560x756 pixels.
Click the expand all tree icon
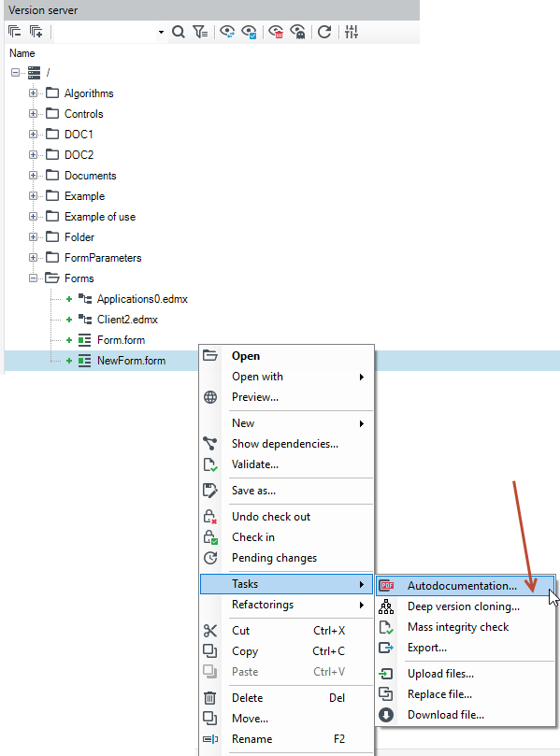[36, 32]
